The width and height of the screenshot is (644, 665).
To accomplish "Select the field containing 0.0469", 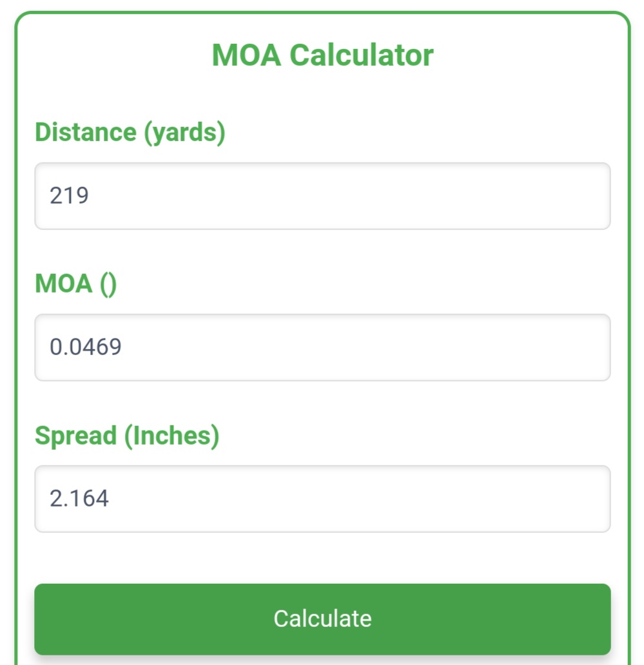I will pos(322,347).
